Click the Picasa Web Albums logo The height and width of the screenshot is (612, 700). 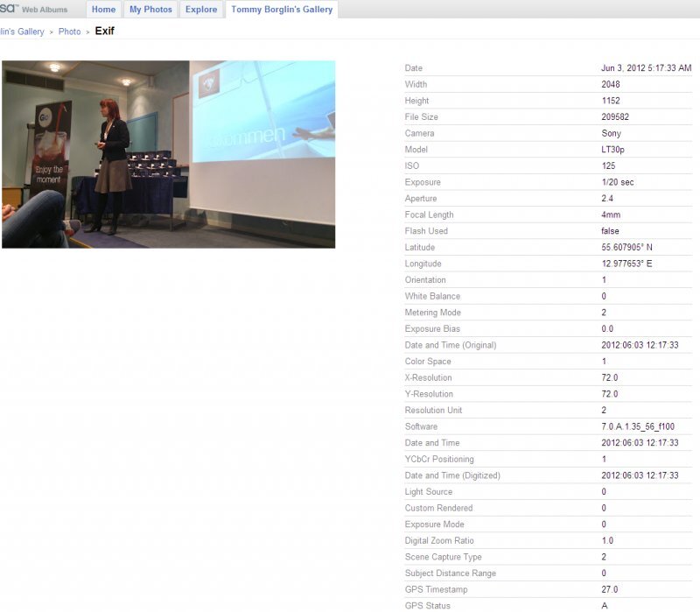(x=33, y=10)
